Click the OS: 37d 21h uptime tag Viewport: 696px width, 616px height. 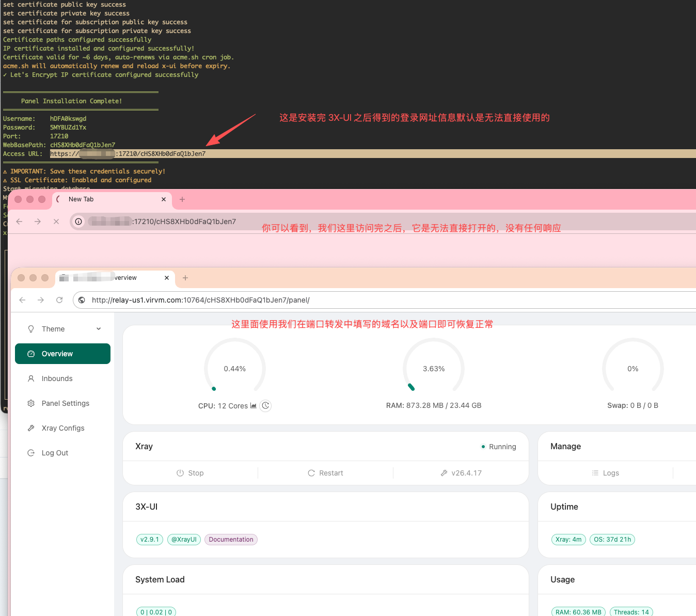[x=612, y=540]
